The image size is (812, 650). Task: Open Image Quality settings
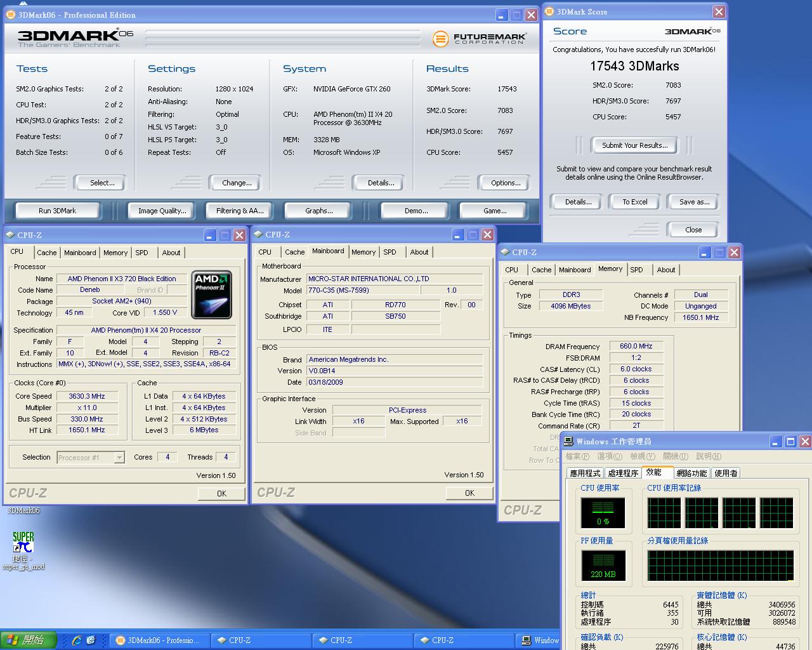[x=162, y=211]
